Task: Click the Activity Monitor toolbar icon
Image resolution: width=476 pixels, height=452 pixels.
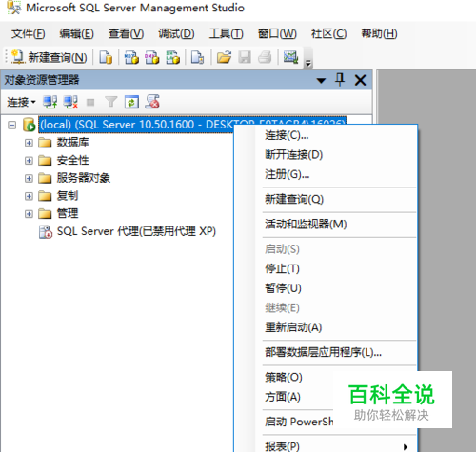Action: point(290,57)
